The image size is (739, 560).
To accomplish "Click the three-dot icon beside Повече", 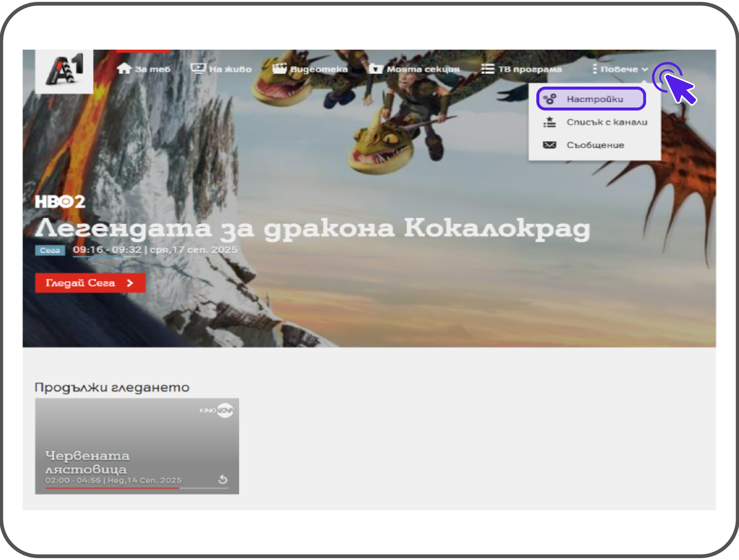I will (x=595, y=69).
